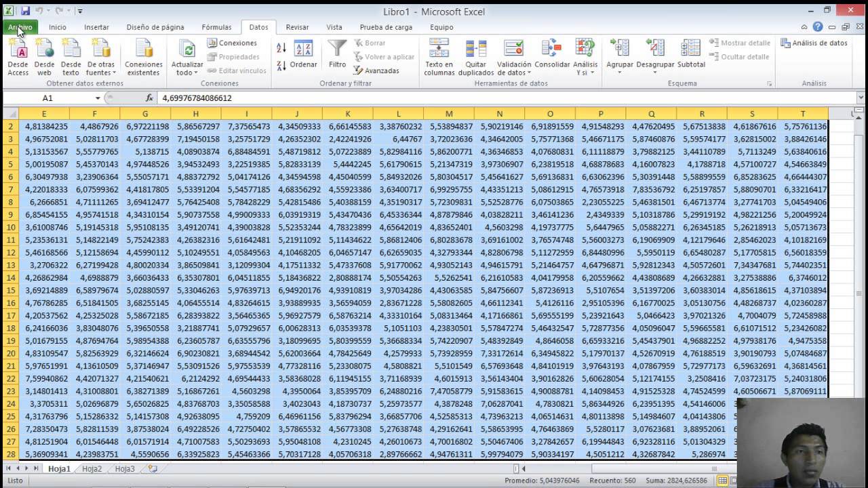Expand the Desagrupar dropdown
868x488 pixels.
click(655, 68)
